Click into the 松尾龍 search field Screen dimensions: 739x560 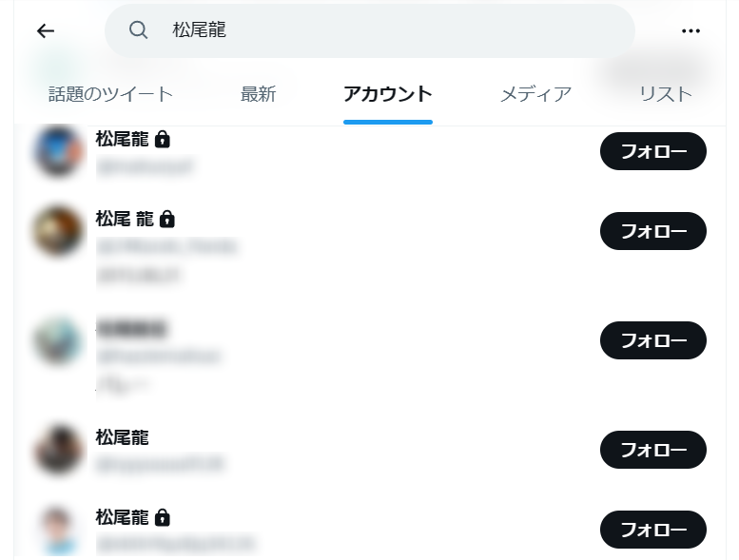click(x=369, y=30)
